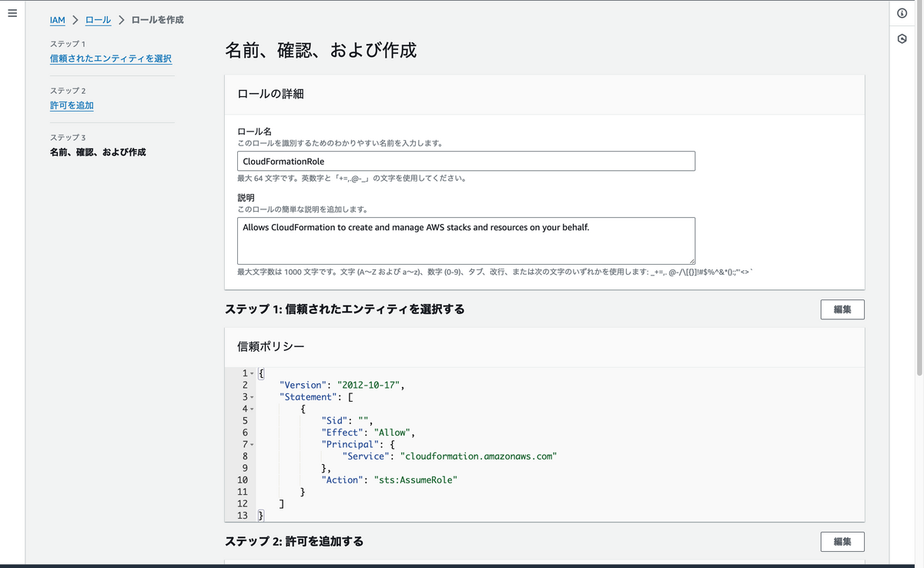Click "Allow" effect value in policy
The height and width of the screenshot is (568, 924).
click(x=391, y=433)
